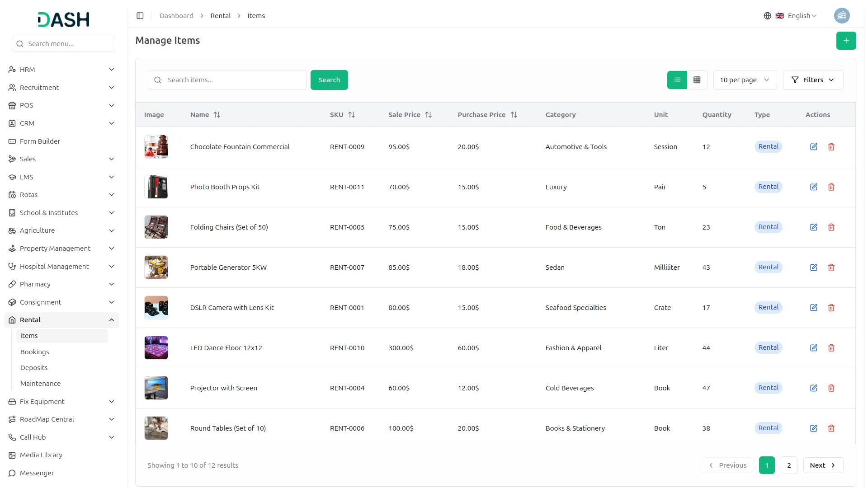
Task: Expand the HRM sidebar menu
Action: [x=61, y=69]
